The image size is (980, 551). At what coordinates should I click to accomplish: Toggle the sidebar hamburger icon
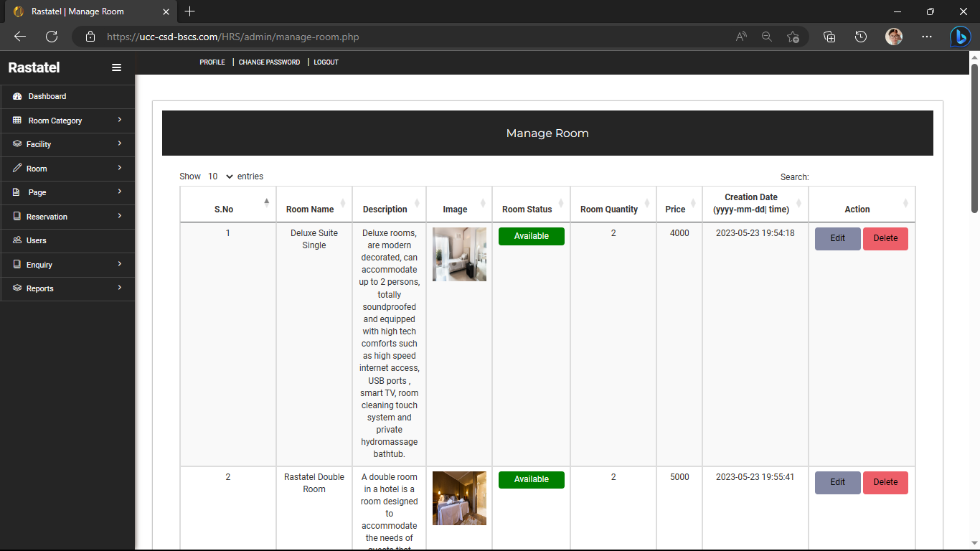[116, 67]
